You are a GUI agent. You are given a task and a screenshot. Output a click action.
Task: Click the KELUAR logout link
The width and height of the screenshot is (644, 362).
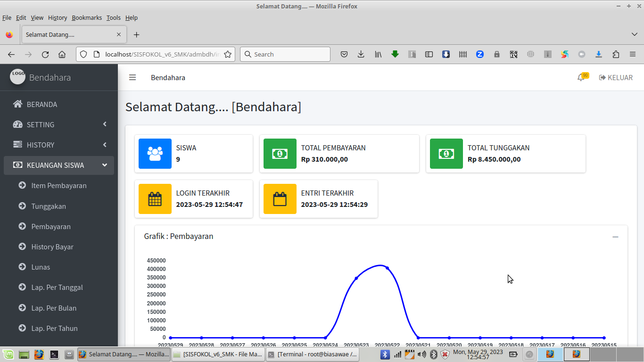point(616,77)
